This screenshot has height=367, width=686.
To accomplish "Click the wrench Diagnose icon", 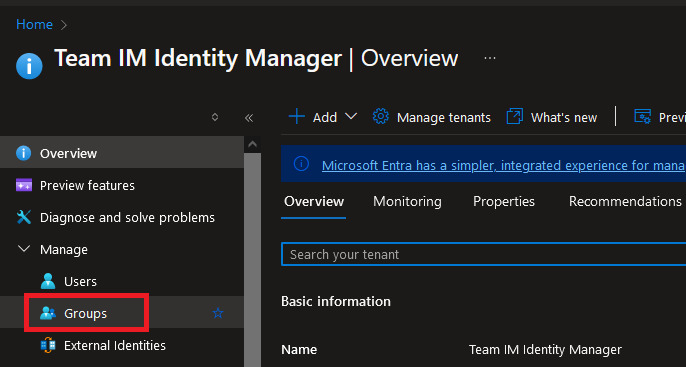I will point(24,217).
